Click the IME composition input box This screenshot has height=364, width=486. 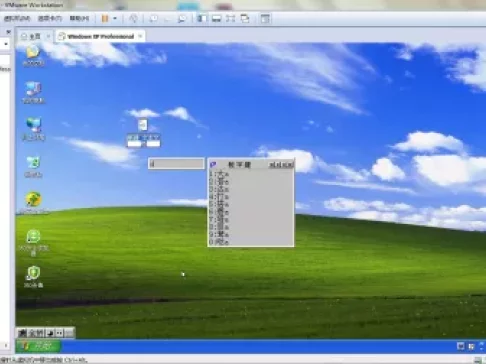tap(176, 164)
